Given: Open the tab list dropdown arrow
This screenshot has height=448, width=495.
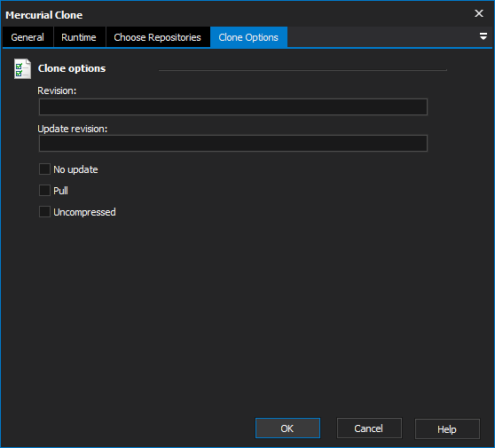Looking at the screenshot, I should tap(483, 36).
